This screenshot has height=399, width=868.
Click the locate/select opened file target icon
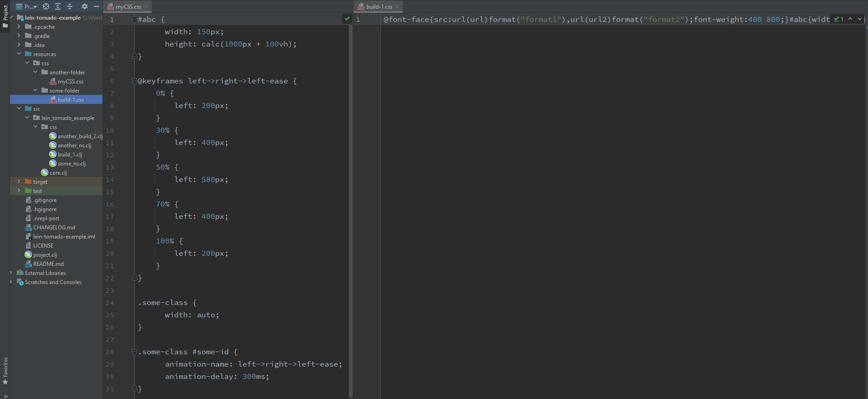(x=46, y=6)
